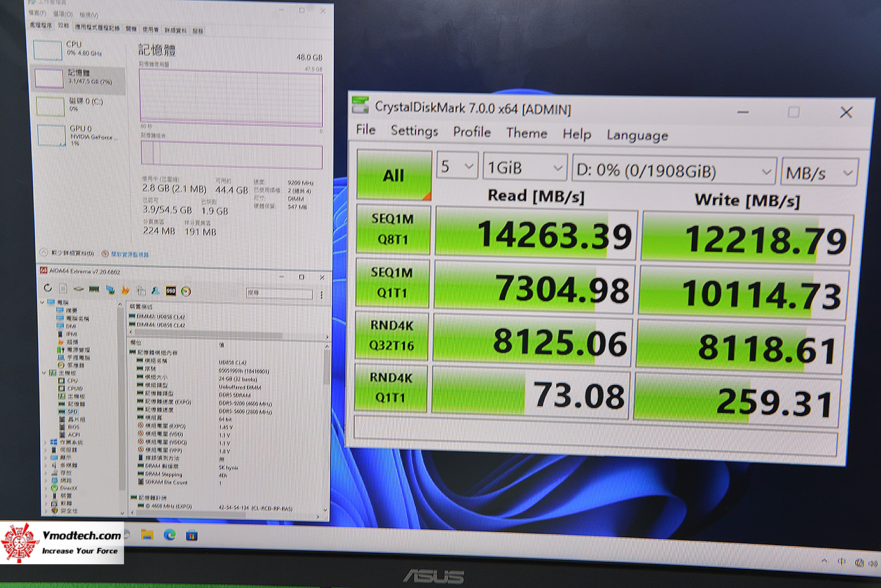The width and height of the screenshot is (881, 588).
Task: Select the DIMM4: UD858 CL42 device row
Action: click(x=157, y=325)
